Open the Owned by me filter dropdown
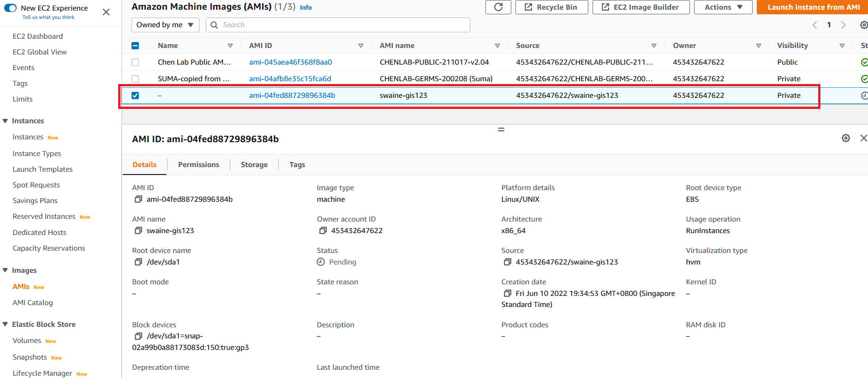868x379 pixels. pyautogui.click(x=165, y=25)
